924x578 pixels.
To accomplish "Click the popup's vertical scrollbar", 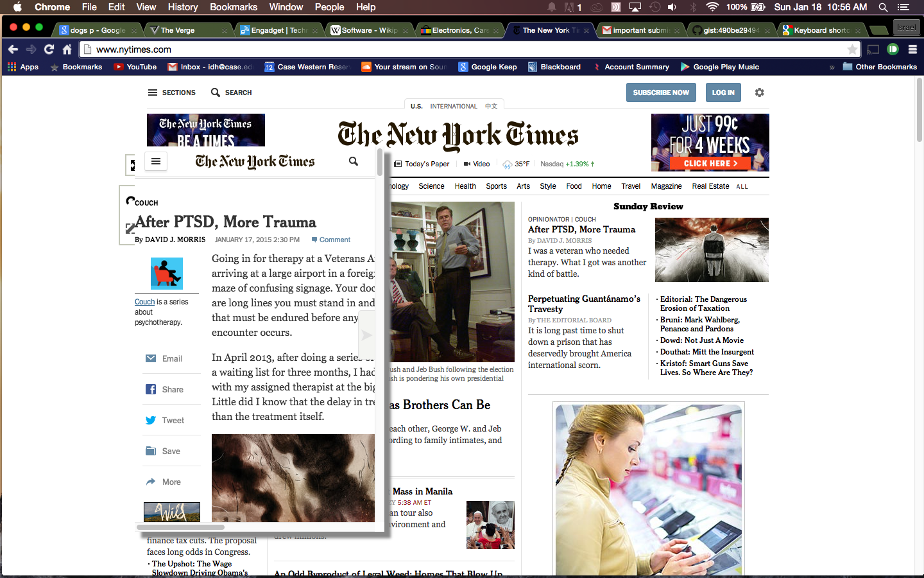I will tap(380, 162).
